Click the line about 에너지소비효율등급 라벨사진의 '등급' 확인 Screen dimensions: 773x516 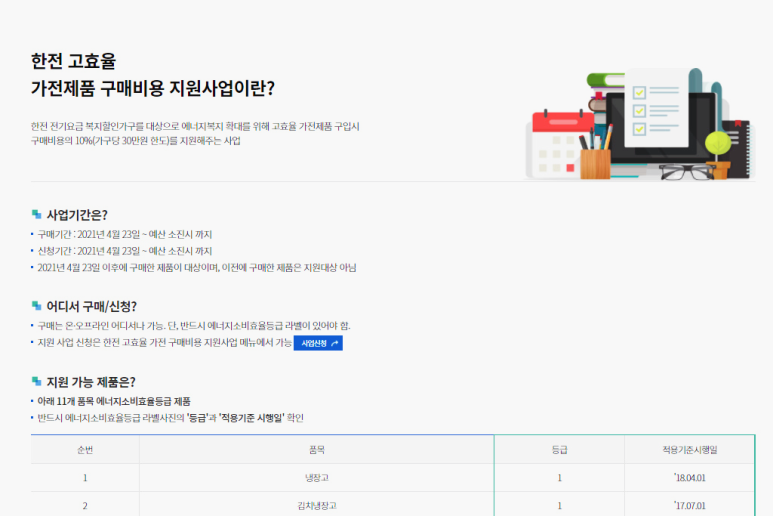171,418
